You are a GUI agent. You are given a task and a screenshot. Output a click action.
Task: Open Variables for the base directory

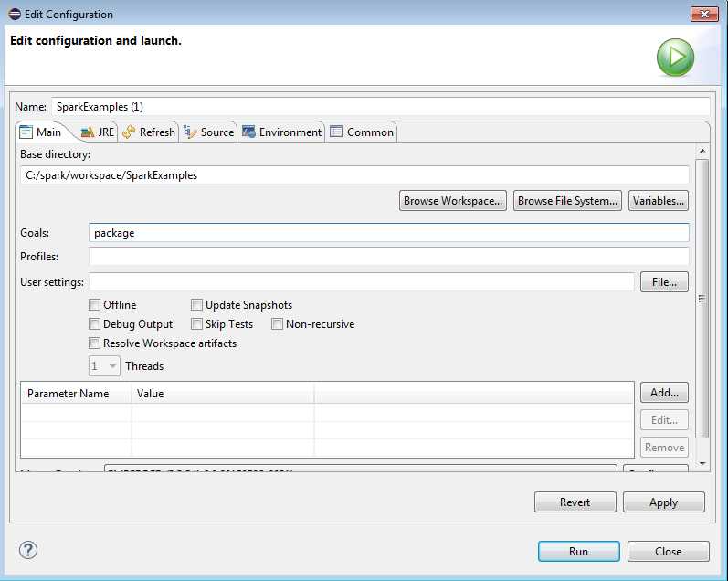point(659,201)
